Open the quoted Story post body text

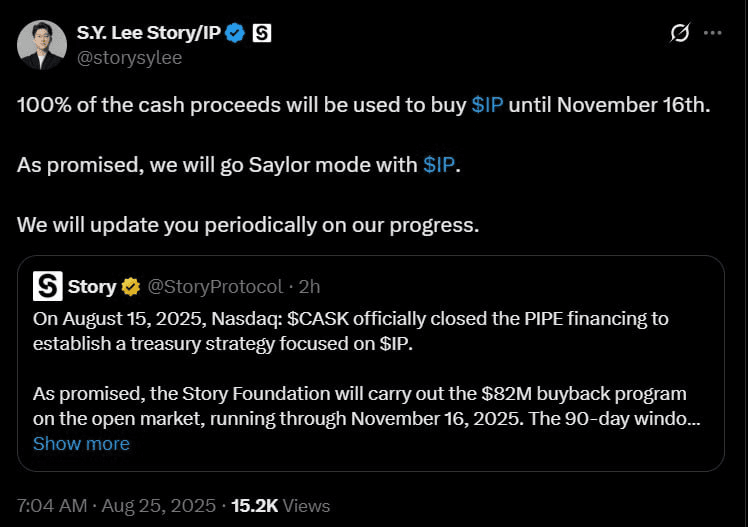[366, 368]
